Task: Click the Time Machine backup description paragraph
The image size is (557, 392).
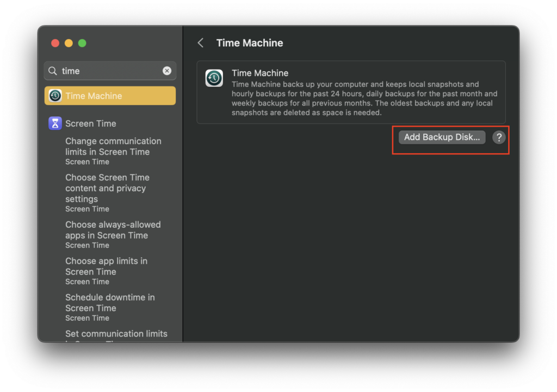Action: (x=364, y=98)
